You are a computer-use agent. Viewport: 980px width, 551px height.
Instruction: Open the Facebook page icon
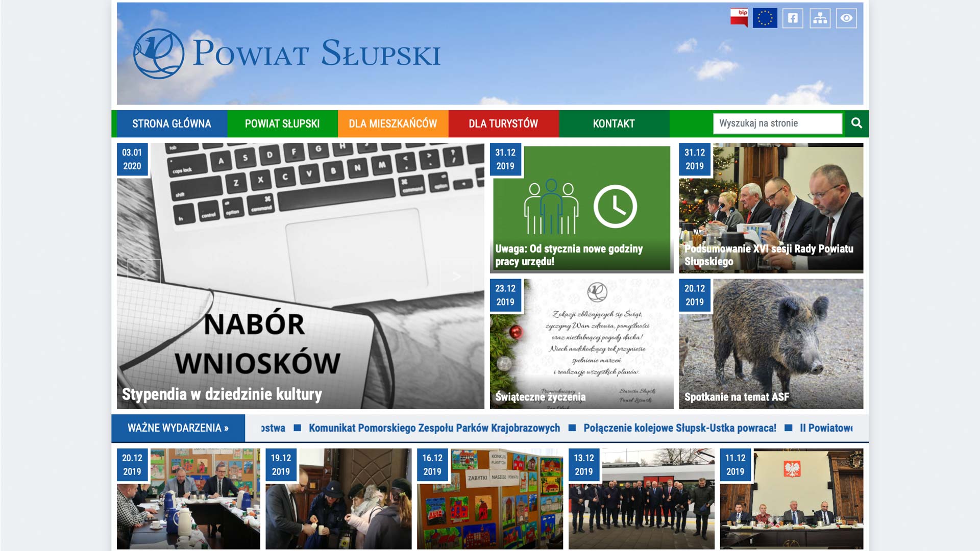pos(793,18)
